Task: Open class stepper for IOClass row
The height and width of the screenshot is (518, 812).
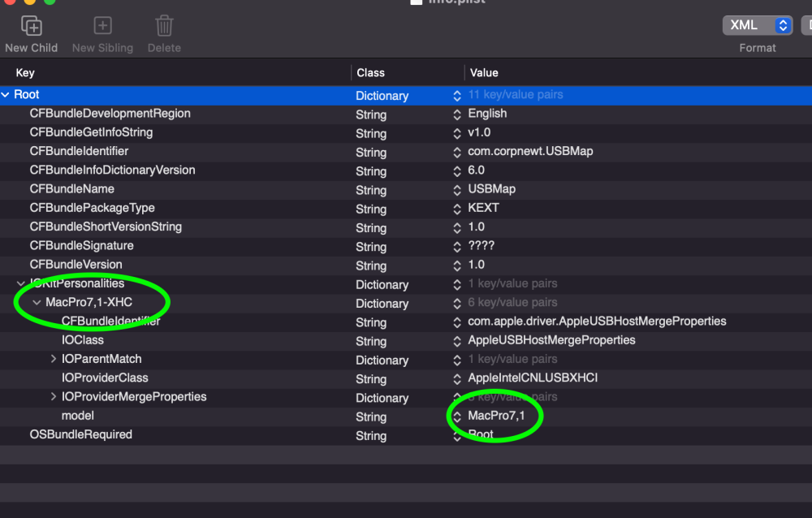Action: [456, 341]
